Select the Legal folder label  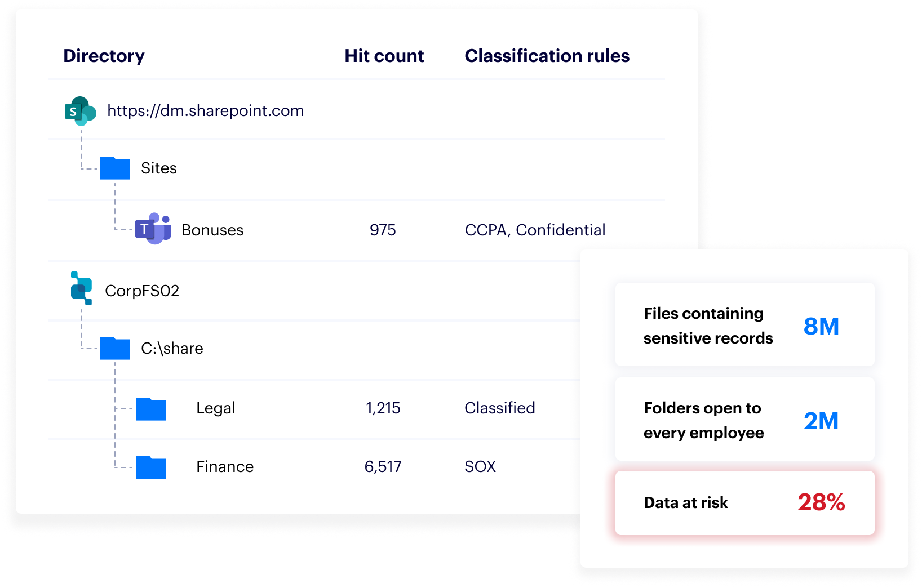pyautogui.click(x=216, y=408)
